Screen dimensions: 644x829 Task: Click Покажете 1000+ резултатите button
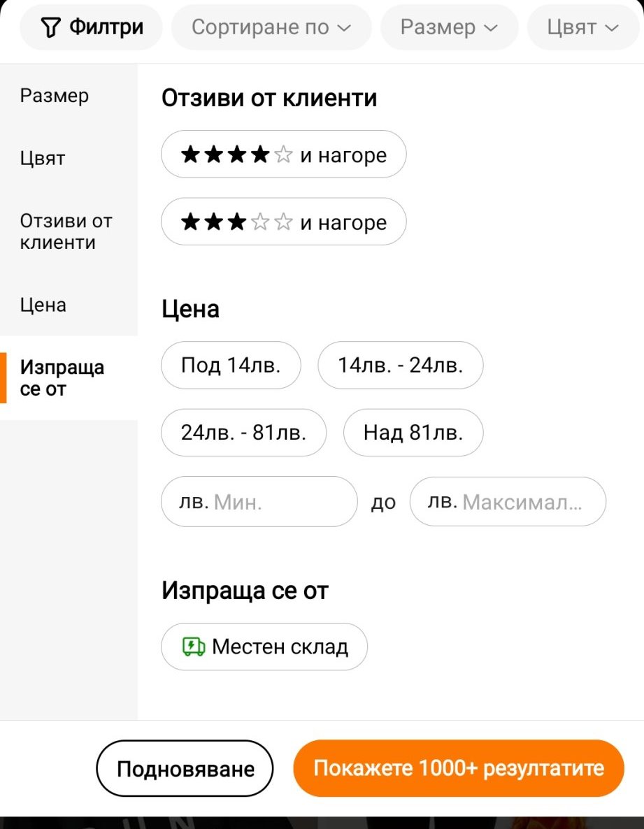point(458,768)
